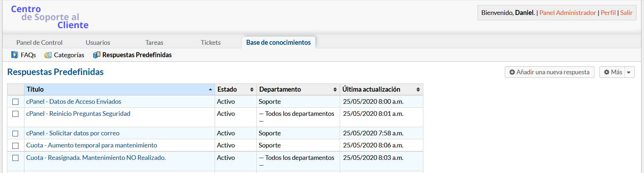Select checkbox for cPanel - Reinicio Preguntas Seguridad
This screenshot has height=173, width=644.
point(16,114)
